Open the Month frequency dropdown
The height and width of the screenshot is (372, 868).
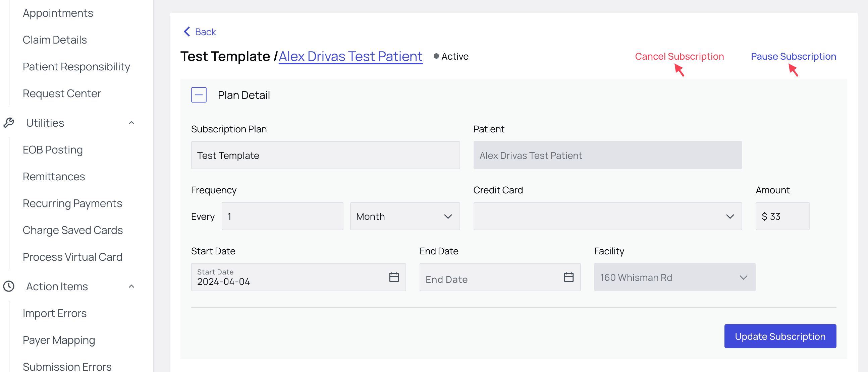(x=405, y=216)
